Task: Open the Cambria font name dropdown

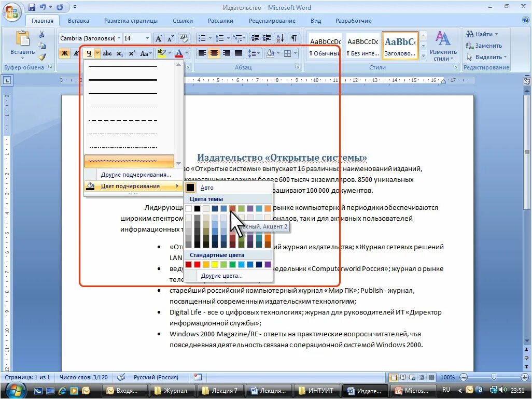Action: 119,38
